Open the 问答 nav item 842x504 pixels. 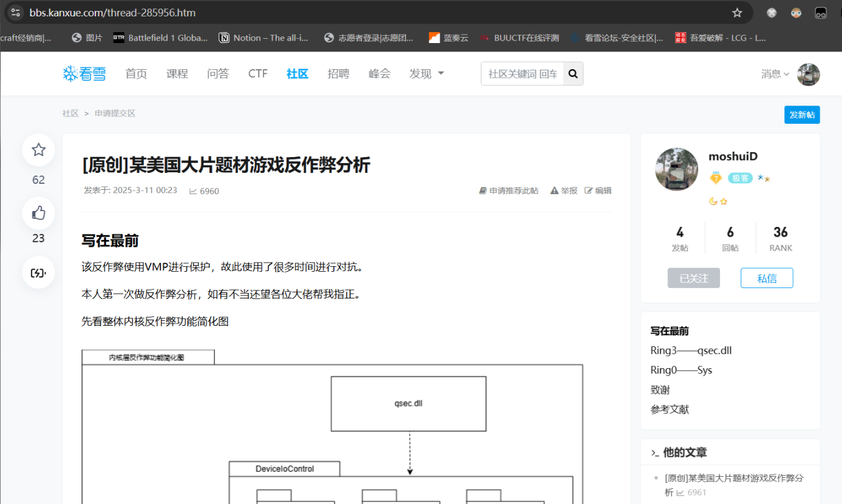218,73
